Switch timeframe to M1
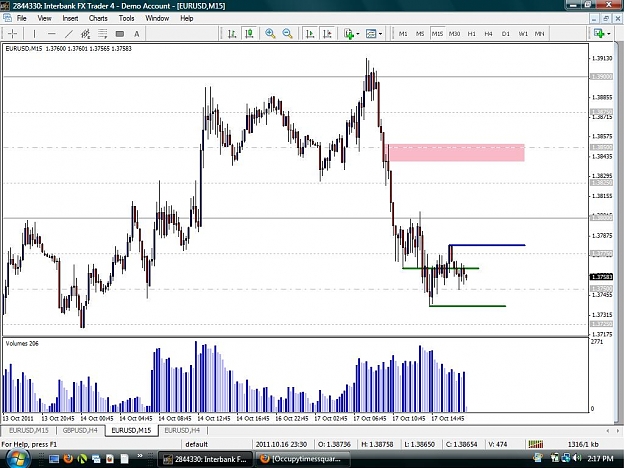This screenshot has width=625, height=468. tap(403, 34)
